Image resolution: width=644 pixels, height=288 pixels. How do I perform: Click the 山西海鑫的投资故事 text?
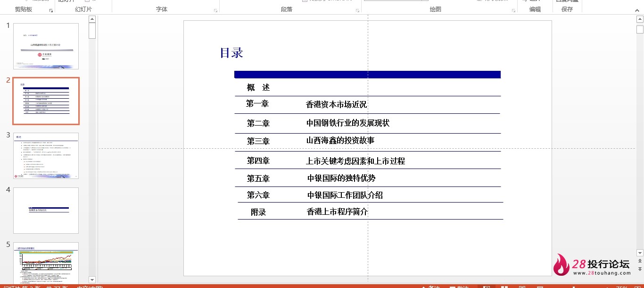(x=340, y=141)
